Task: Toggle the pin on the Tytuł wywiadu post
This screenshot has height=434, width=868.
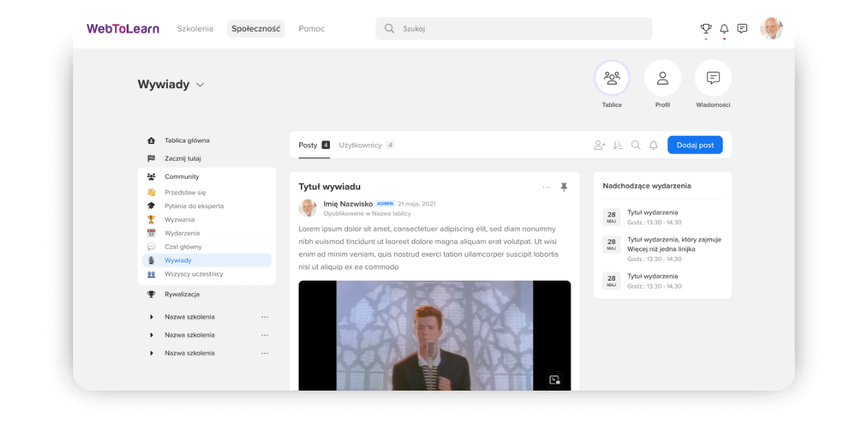Action: click(x=564, y=187)
